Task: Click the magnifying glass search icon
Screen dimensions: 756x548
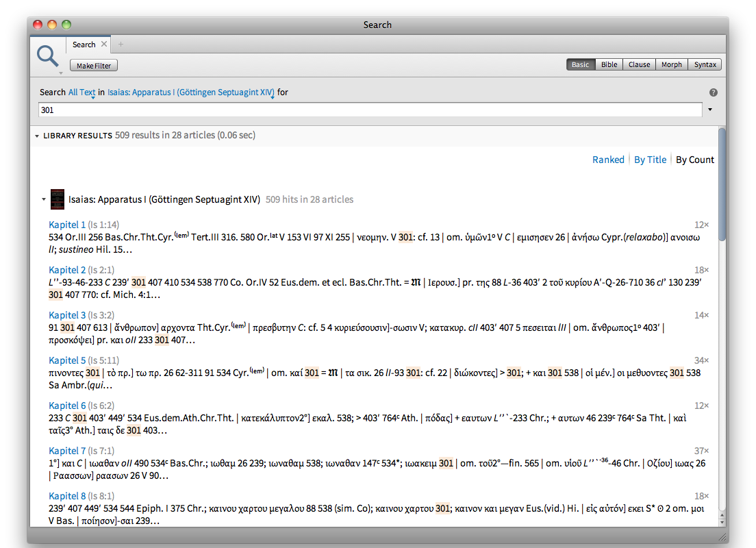Action: [48, 56]
